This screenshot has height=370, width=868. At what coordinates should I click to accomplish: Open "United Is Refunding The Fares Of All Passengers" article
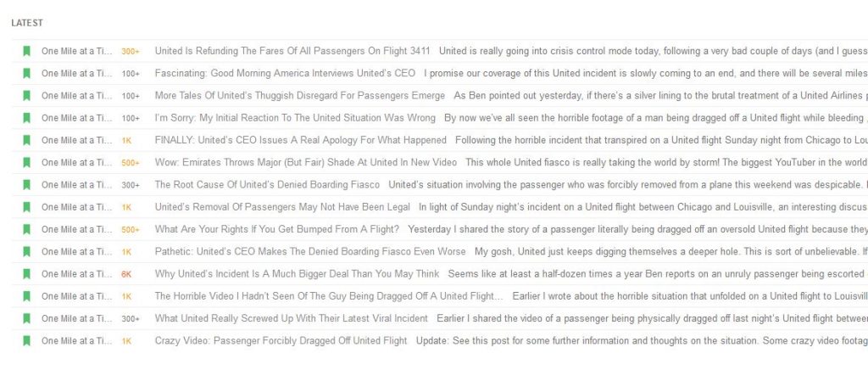(x=292, y=51)
